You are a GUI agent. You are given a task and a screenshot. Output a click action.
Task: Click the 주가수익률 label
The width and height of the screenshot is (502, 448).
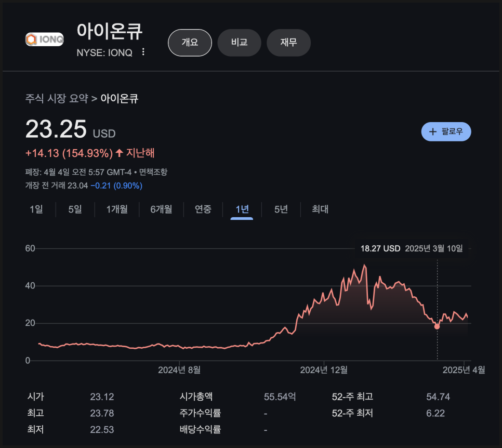click(200, 413)
